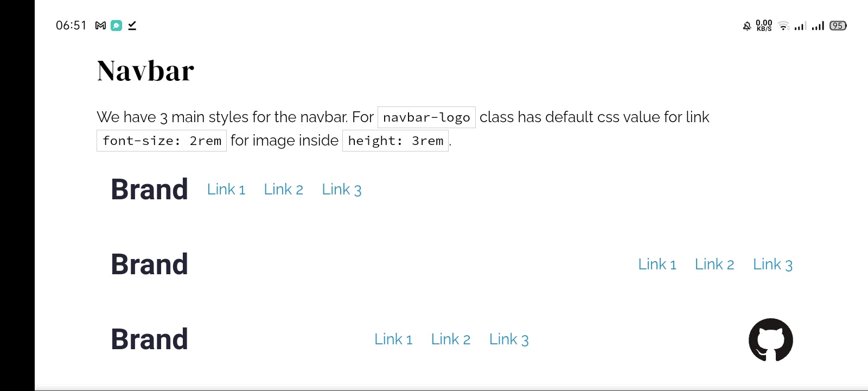The height and width of the screenshot is (391, 868).
Task: Tap the download complete checkmark icon
Action: point(132,25)
